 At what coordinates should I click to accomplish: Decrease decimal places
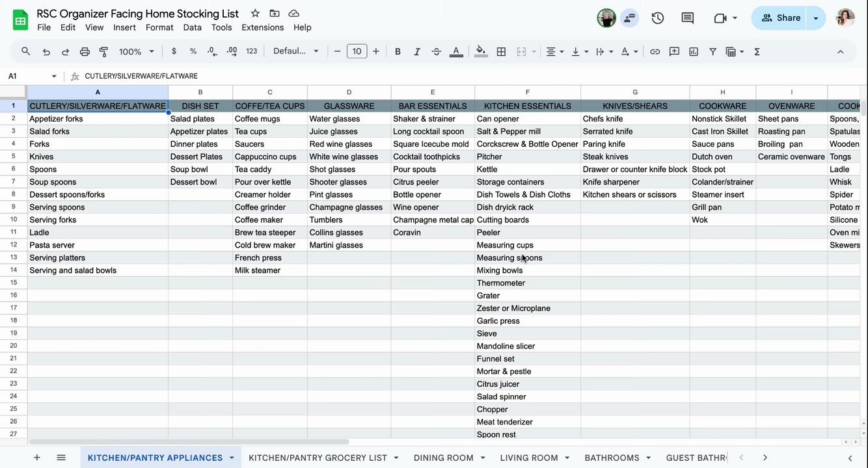212,51
